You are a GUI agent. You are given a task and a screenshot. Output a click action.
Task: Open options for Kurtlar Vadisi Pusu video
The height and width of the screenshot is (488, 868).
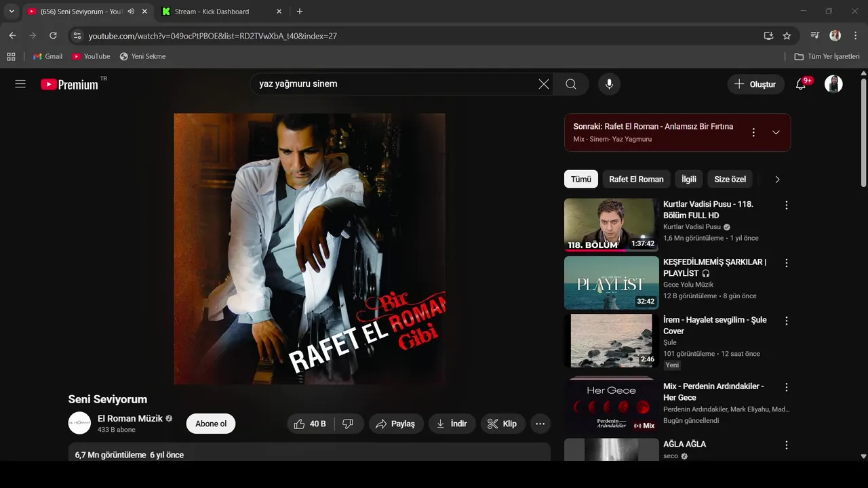click(x=787, y=205)
